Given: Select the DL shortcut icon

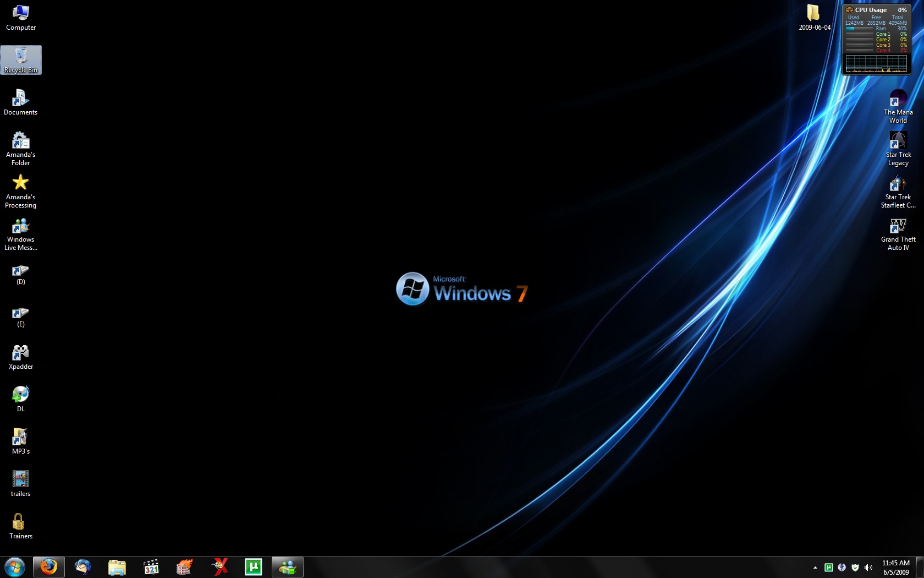Looking at the screenshot, I should (x=20, y=399).
